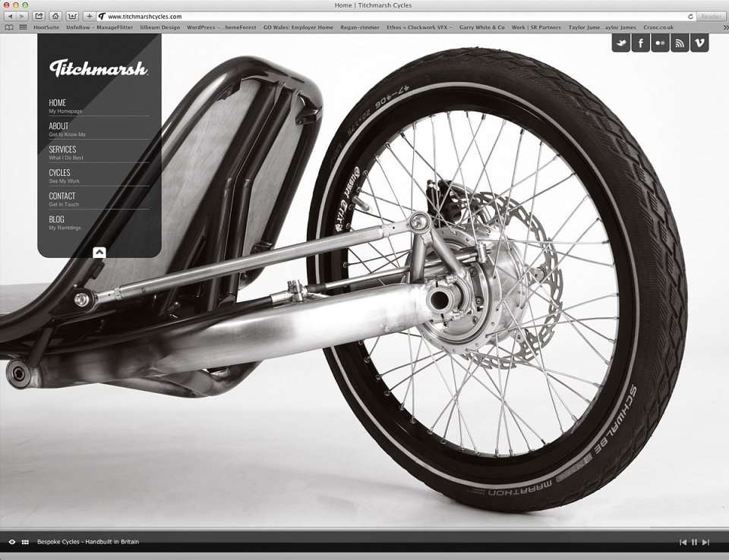Click the Safari share button icon

pyautogui.click(x=39, y=16)
